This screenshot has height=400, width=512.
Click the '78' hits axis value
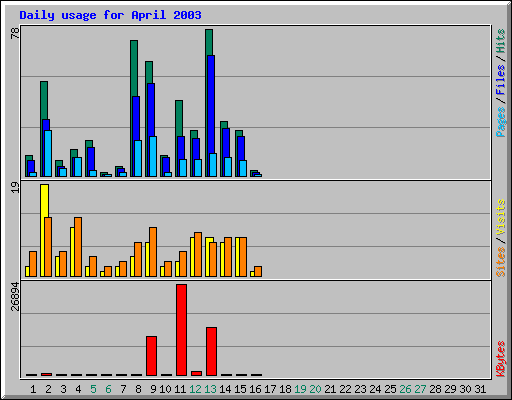tap(15, 33)
